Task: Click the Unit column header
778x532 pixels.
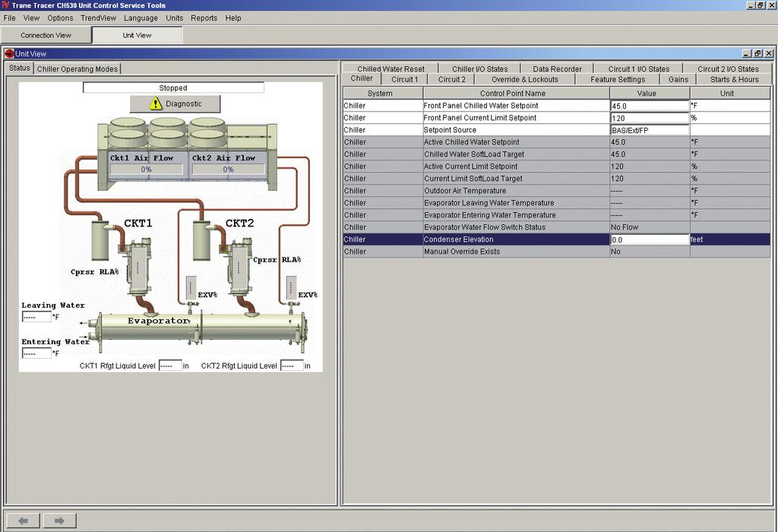Action: point(730,93)
